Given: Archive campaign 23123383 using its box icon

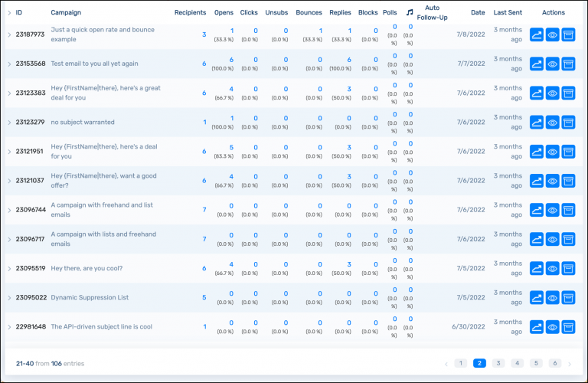Looking at the screenshot, I should [x=568, y=93].
